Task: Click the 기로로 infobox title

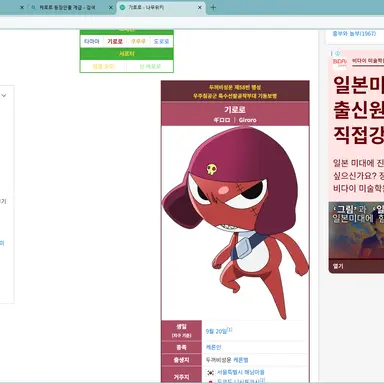Action: 235,109
